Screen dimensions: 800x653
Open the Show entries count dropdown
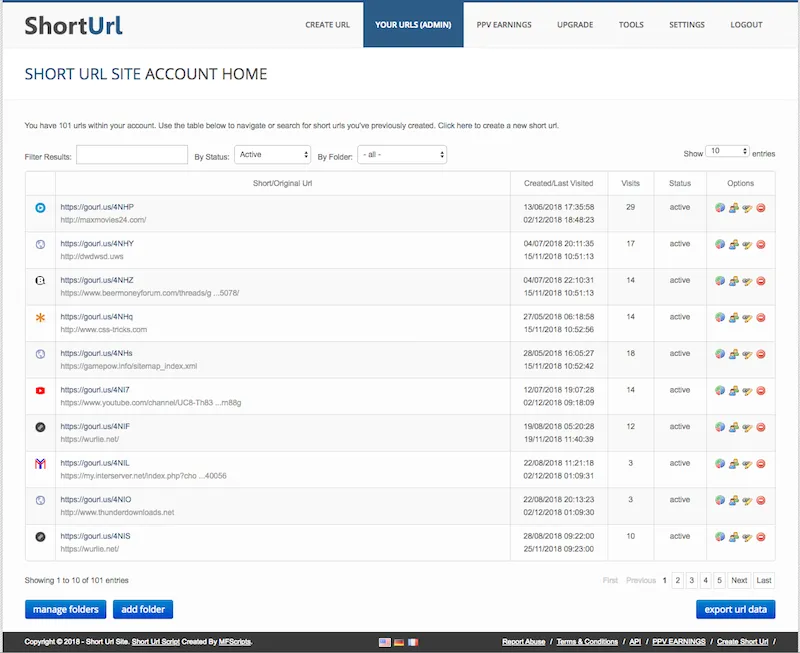[x=728, y=152]
